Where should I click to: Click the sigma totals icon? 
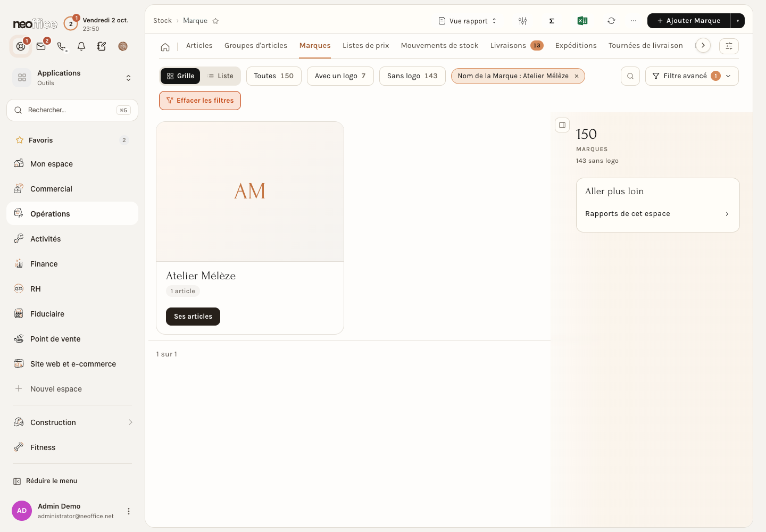[552, 21]
